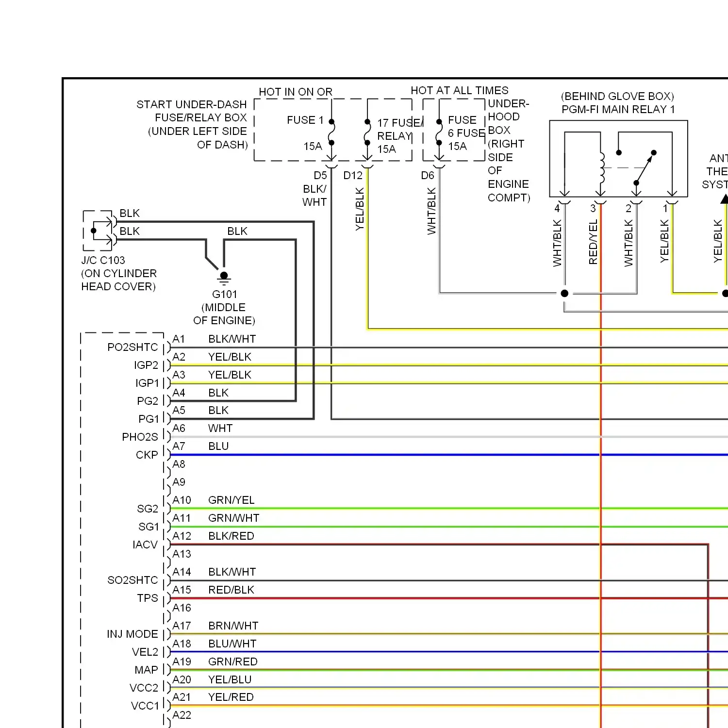Click pin A20 label

tap(182, 679)
